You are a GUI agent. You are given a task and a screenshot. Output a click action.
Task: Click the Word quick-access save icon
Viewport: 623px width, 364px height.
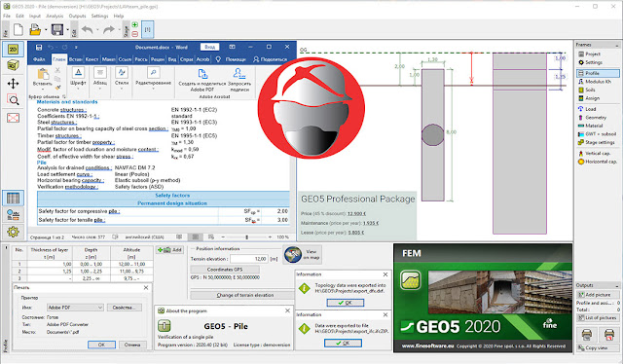click(x=39, y=48)
